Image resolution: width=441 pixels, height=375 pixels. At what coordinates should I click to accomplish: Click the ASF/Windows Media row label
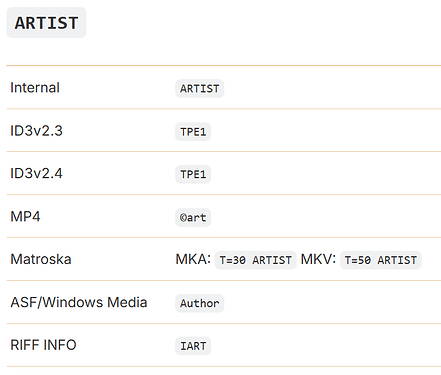tap(79, 302)
